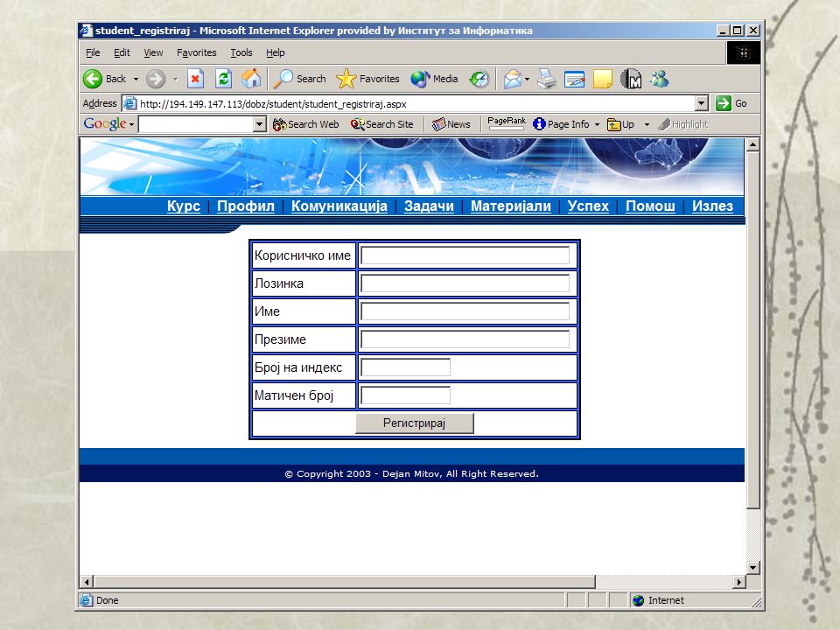The width and height of the screenshot is (840, 630).
Task: Open the Media toolbar button
Action: 434,79
